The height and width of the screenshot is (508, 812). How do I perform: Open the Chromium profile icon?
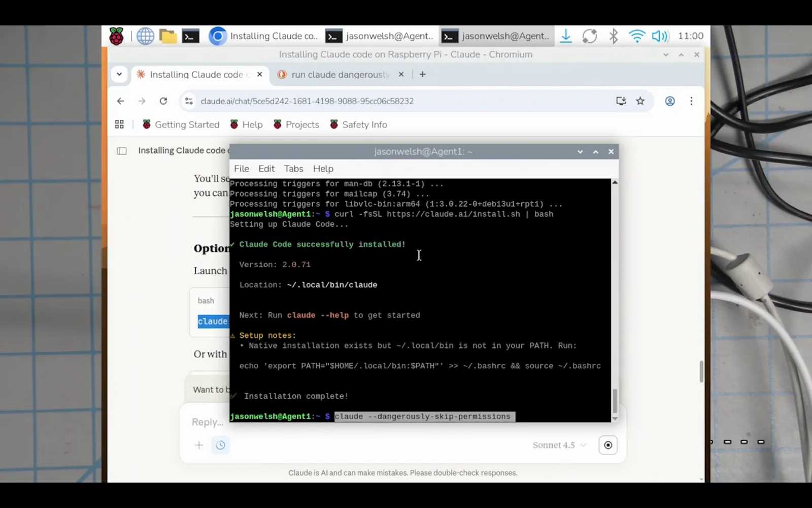coord(670,101)
